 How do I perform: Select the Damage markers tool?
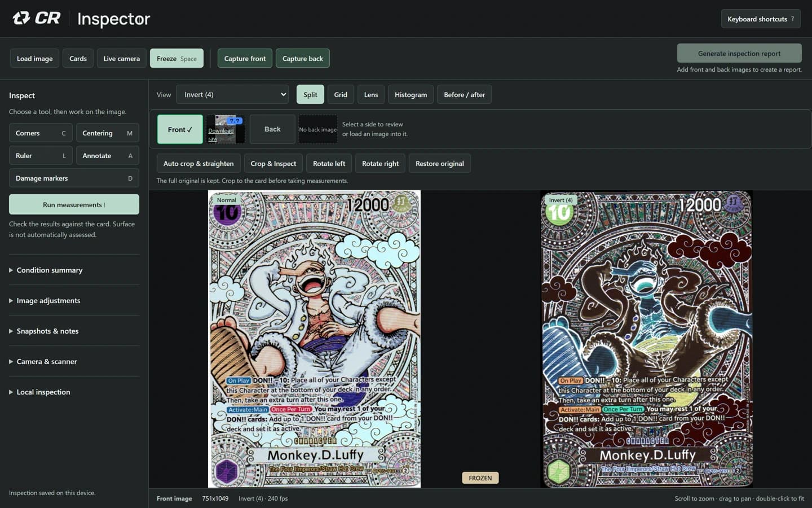[x=74, y=178]
